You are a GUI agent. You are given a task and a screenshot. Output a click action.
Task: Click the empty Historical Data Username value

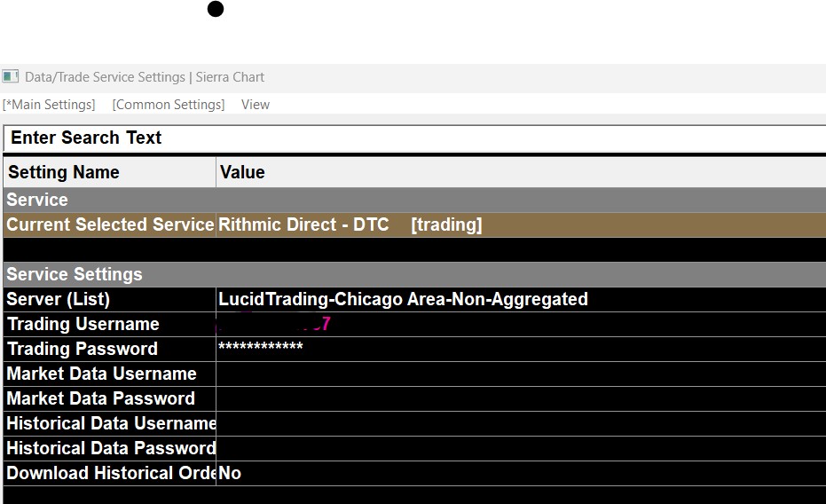[x=521, y=423]
